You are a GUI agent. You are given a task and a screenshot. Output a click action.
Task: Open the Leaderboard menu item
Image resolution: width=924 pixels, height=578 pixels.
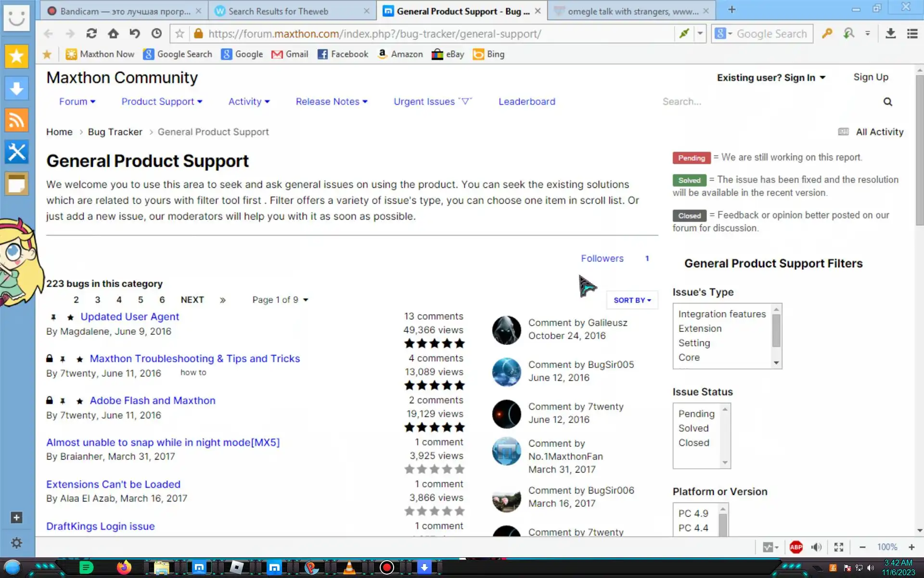coord(526,102)
